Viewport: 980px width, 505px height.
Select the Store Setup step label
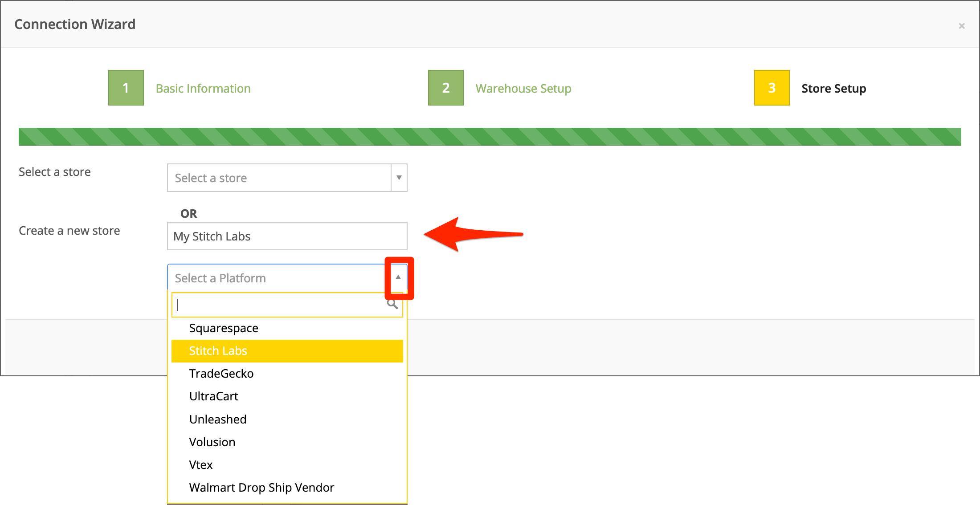tap(834, 88)
